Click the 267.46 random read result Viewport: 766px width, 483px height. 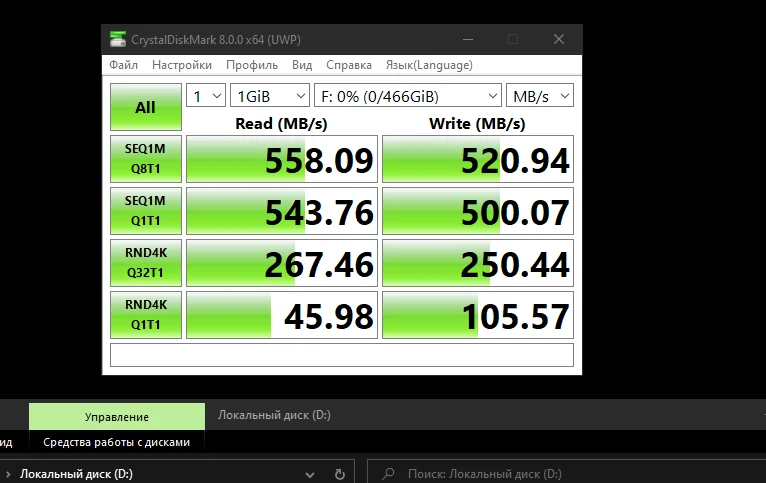coord(282,263)
